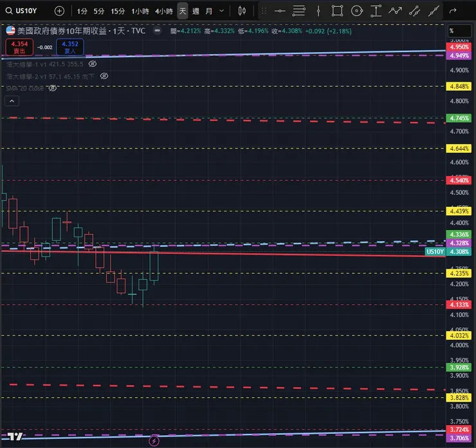
Task: Click the yellow 3.828% price label
Action: (x=459, y=398)
